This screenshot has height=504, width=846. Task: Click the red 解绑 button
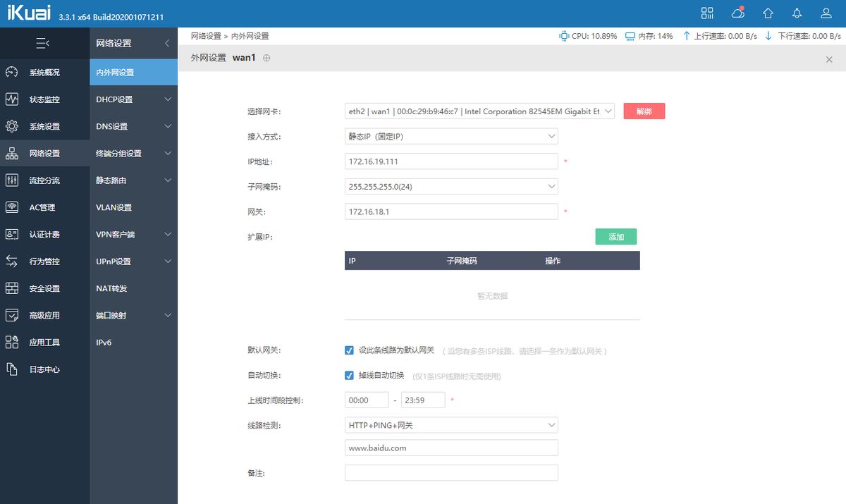click(x=644, y=111)
